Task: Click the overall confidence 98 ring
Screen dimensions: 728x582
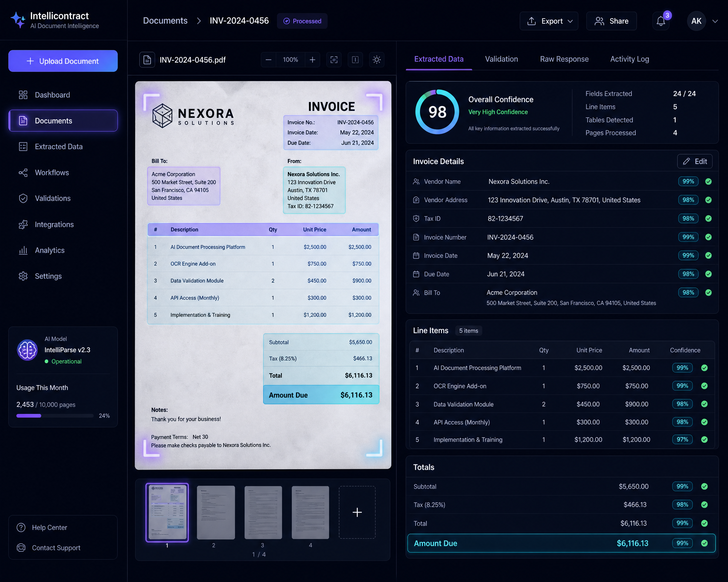Action: 437,112
